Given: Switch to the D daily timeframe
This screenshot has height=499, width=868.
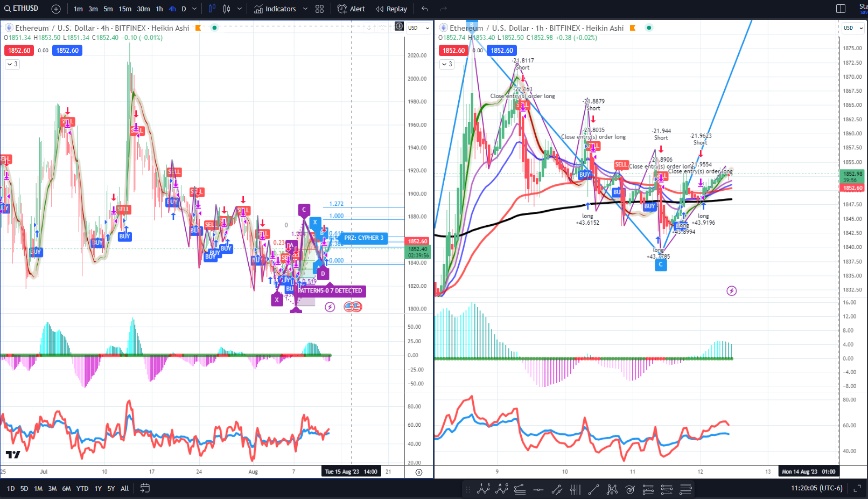Looking at the screenshot, I should pos(184,9).
